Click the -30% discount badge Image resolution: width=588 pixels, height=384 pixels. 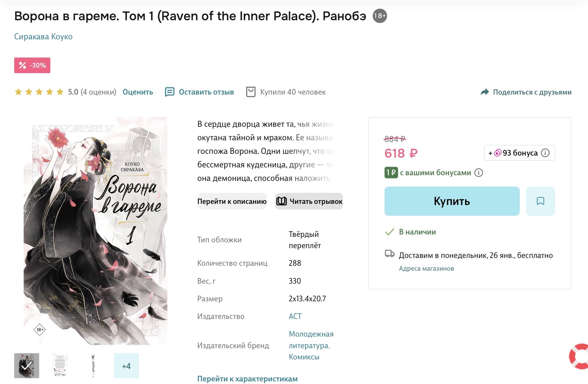tap(32, 65)
